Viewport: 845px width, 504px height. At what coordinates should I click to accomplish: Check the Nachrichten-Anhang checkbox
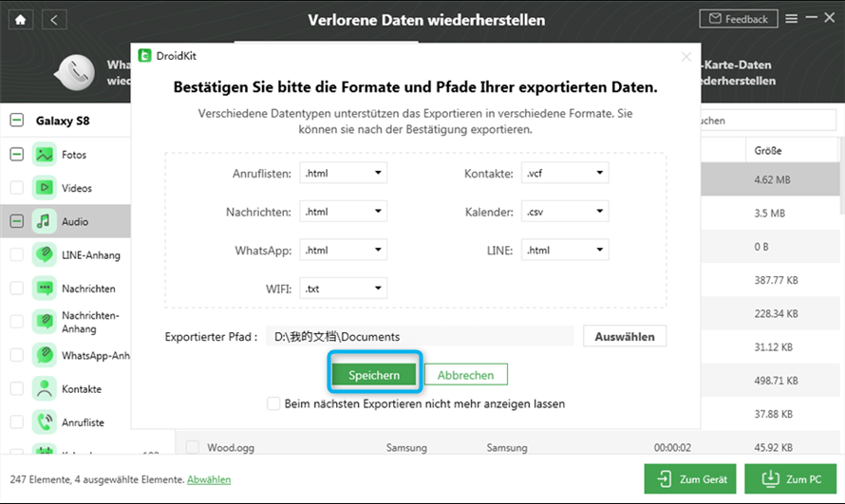(x=17, y=322)
